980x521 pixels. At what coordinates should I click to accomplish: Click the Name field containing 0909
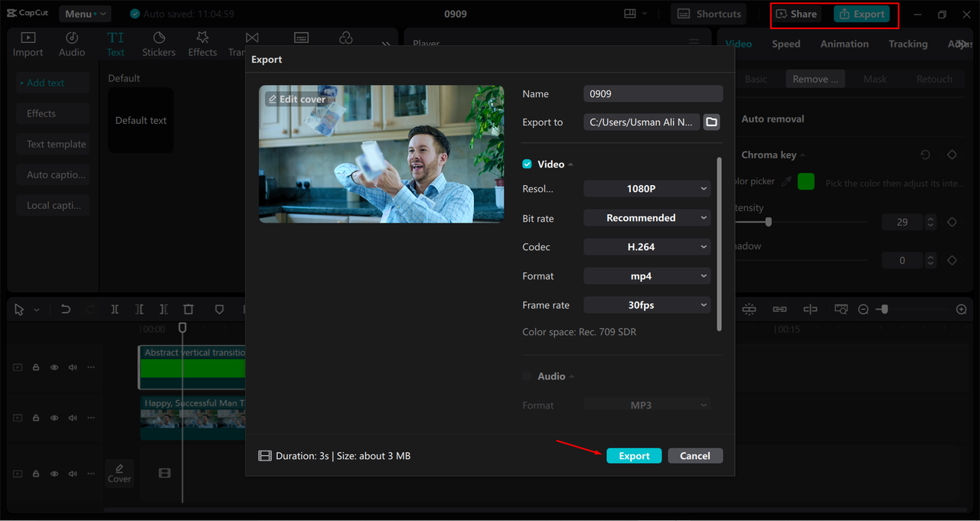(x=653, y=93)
